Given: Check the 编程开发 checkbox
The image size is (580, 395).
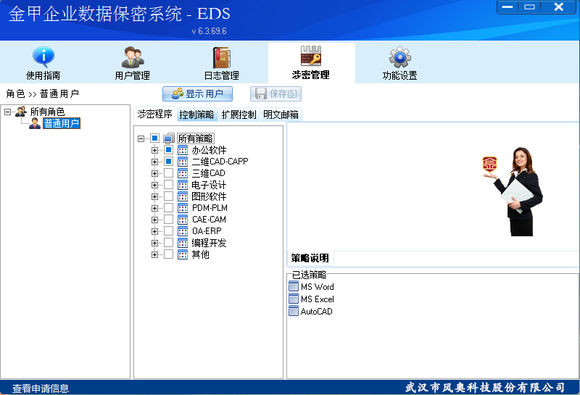Looking at the screenshot, I should coord(168,243).
